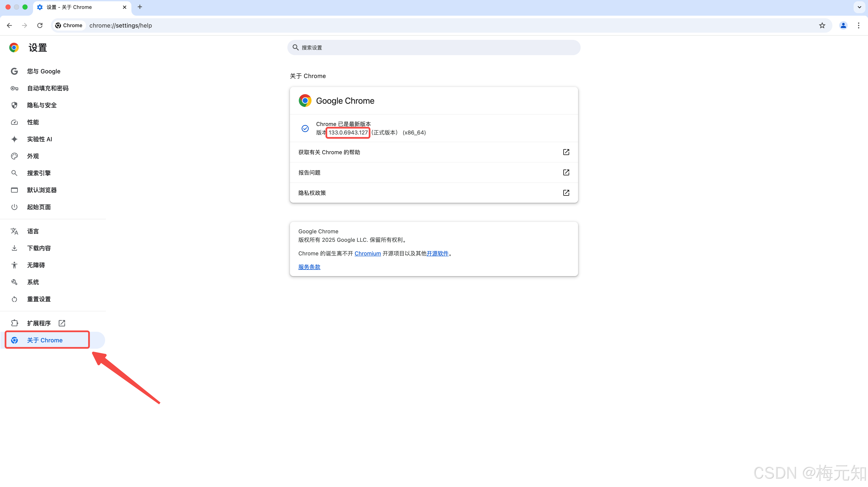868x487 pixels.
Task: Select 实验性 AI in sidebar
Action: click(39, 139)
